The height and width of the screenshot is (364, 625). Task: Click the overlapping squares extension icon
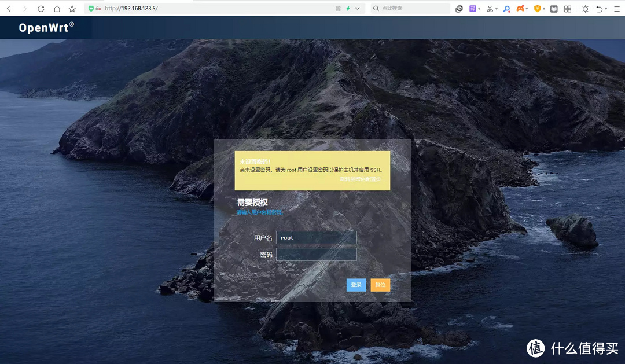459,8
